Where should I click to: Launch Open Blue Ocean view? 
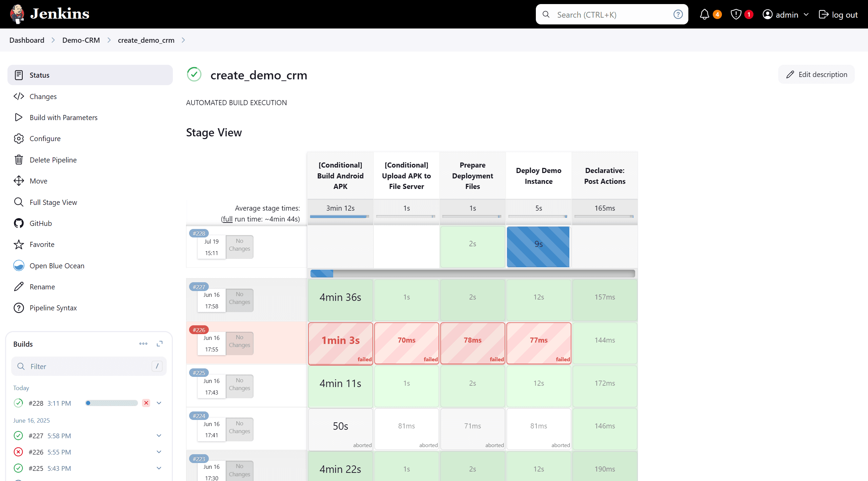click(57, 266)
